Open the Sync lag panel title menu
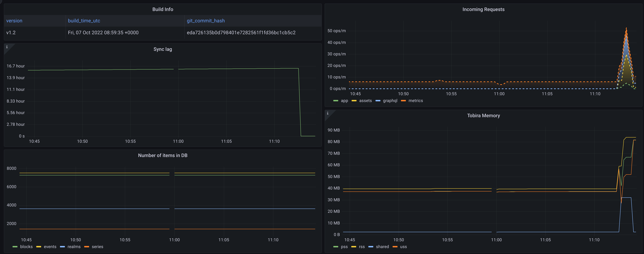Screen dimensions: 644x254 tap(162, 49)
